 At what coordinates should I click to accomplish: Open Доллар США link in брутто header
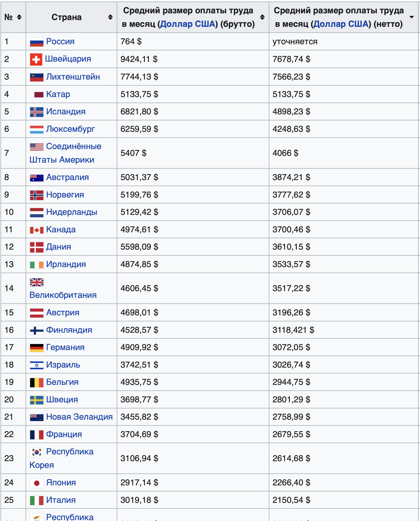(187, 24)
